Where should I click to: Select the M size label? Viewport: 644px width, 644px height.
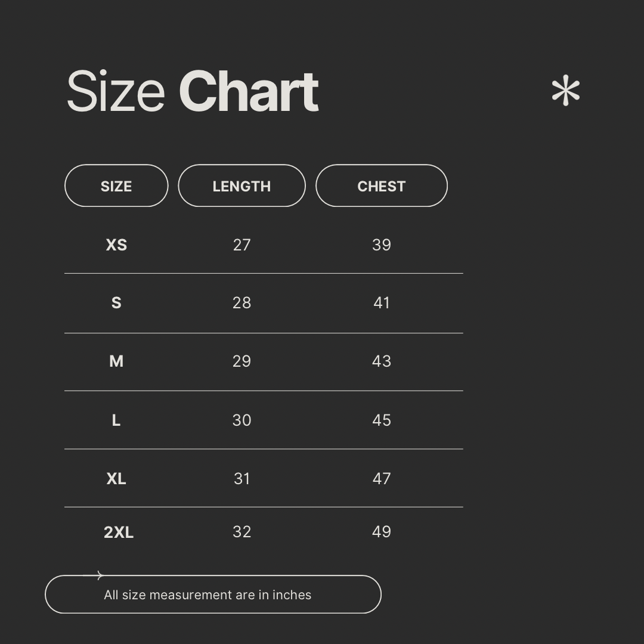(x=116, y=361)
